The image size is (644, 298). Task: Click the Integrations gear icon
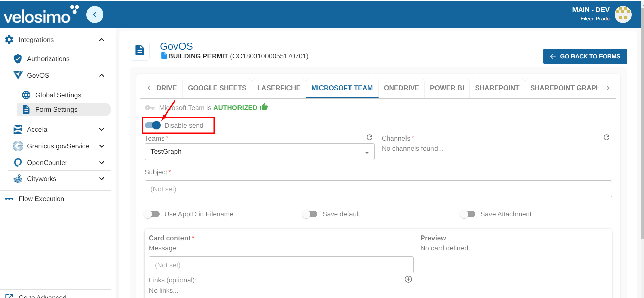[x=9, y=40]
